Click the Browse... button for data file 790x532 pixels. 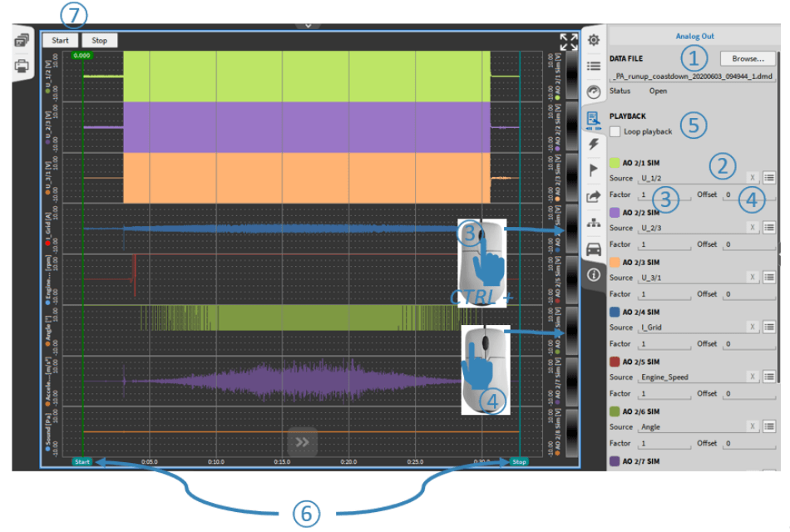748,59
